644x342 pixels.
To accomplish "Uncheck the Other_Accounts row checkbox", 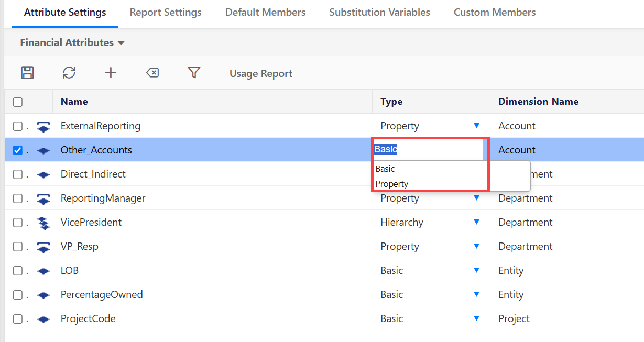I will [x=18, y=150].
